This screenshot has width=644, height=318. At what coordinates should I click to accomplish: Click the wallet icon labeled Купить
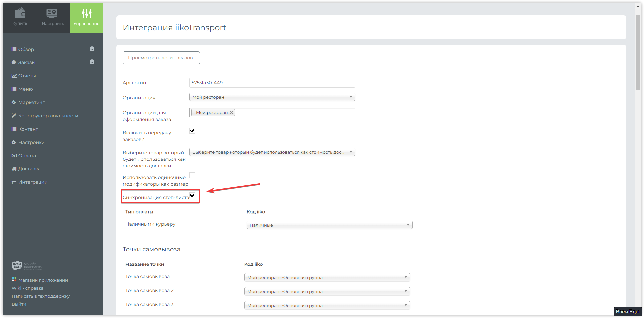[20, 13]
